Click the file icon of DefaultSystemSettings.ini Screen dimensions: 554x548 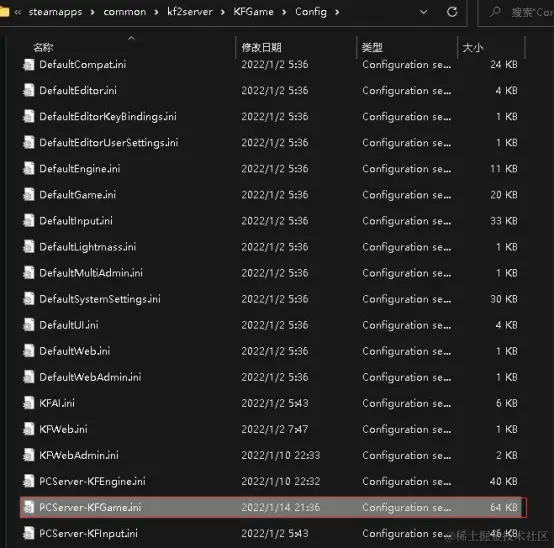tap(29, 299)
